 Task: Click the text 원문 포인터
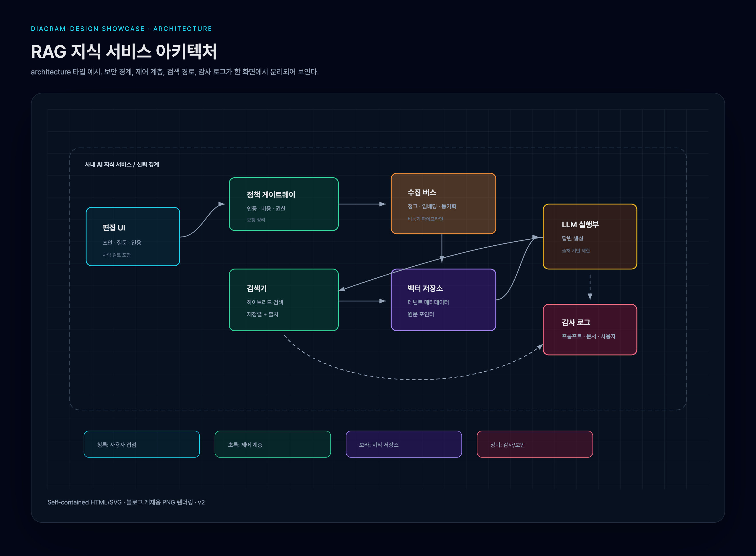point(421,314)
